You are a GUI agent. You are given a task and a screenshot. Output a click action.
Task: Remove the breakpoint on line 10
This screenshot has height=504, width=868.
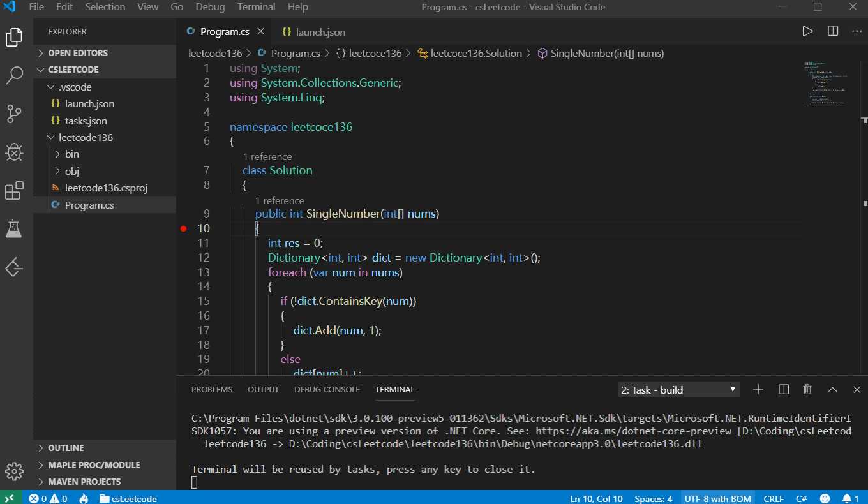pyautogui.click(x=184, y=228)
